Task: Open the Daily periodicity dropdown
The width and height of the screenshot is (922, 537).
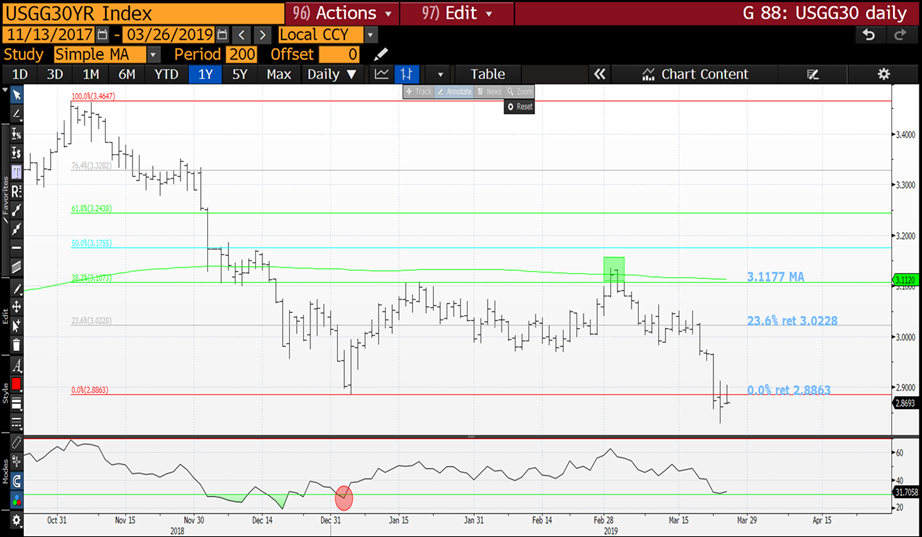Action: [332, 74]
